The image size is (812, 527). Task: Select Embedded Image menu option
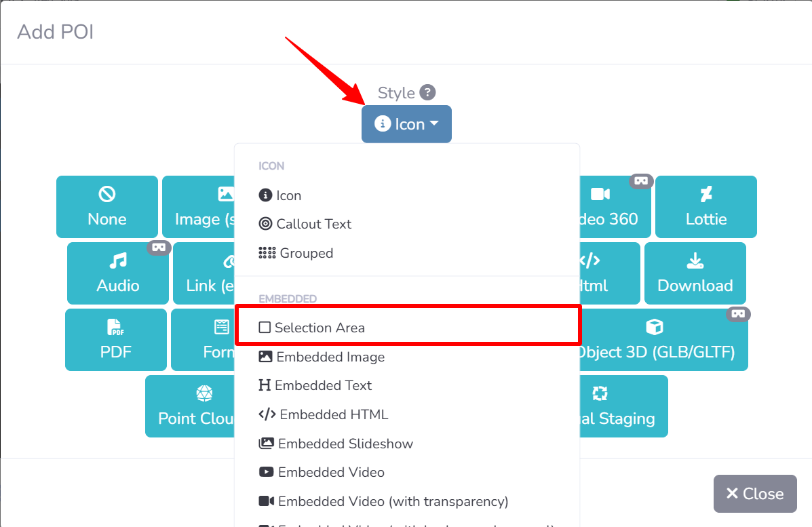[x=330, y=357]
